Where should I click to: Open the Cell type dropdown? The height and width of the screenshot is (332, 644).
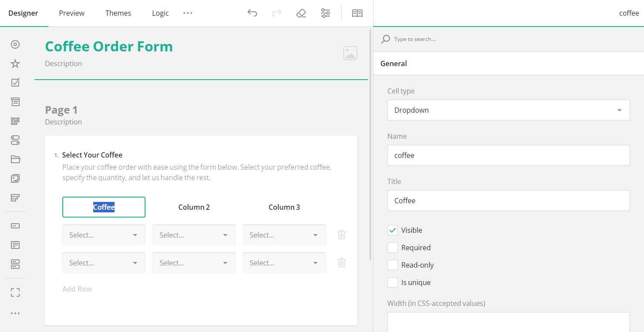pyautogui.click(x=508, y=110)
